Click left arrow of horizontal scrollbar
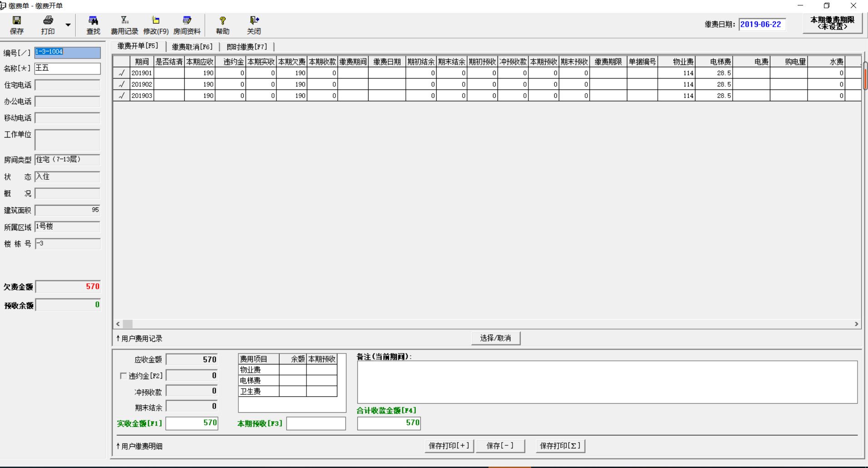868x468 pixels. [118, 324]
